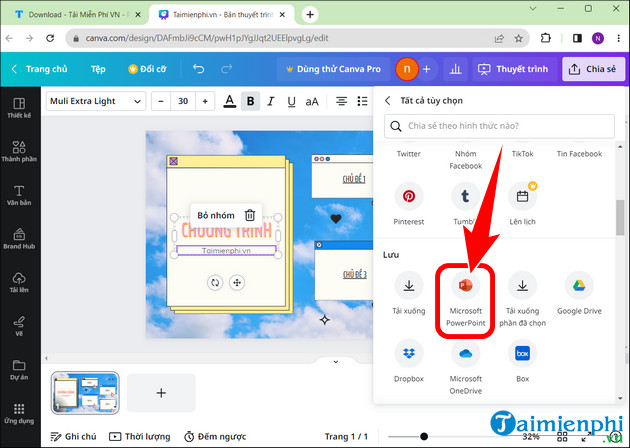Add a new page with plus
Screen dimensions: 630x448
coord(161,393)
